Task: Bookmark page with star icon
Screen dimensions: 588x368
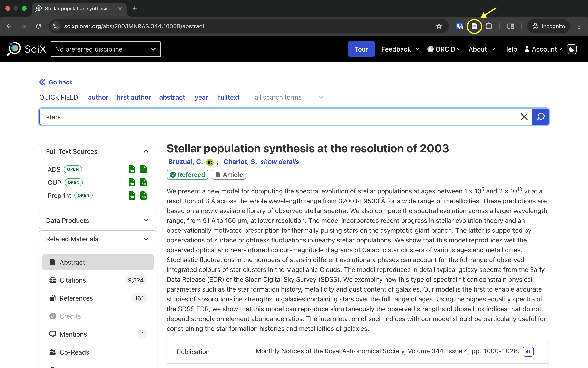Action: point(439,26)
